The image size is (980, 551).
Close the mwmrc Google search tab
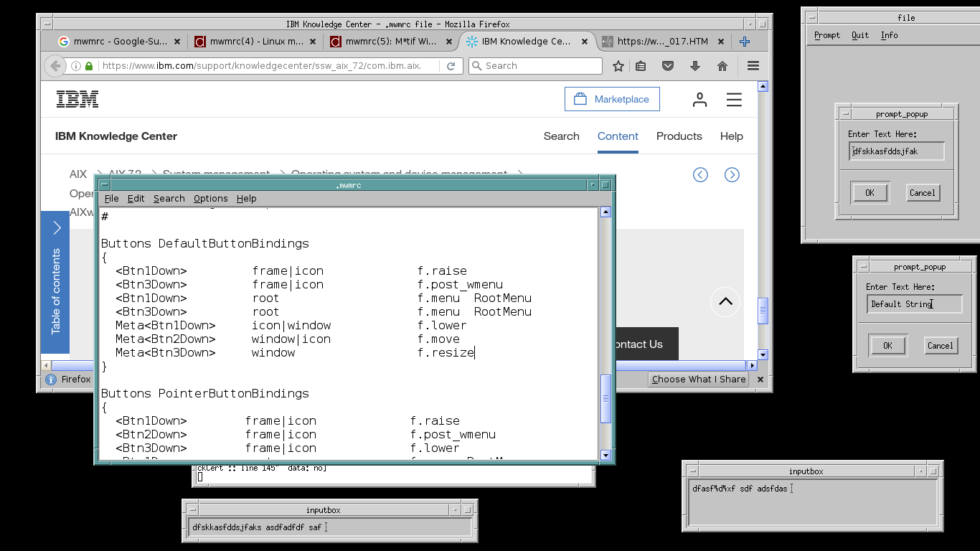point(177,42)
